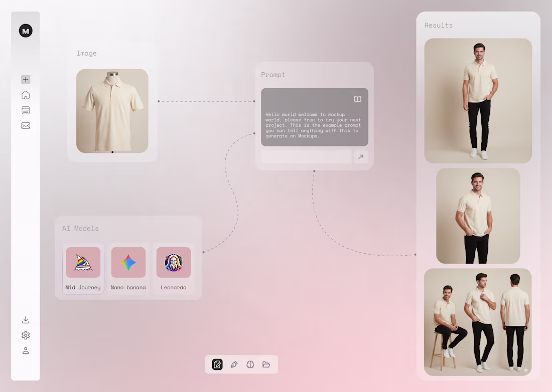Switch to the Nano banana model
Screen dimensions: 552x392
(128, 262)
